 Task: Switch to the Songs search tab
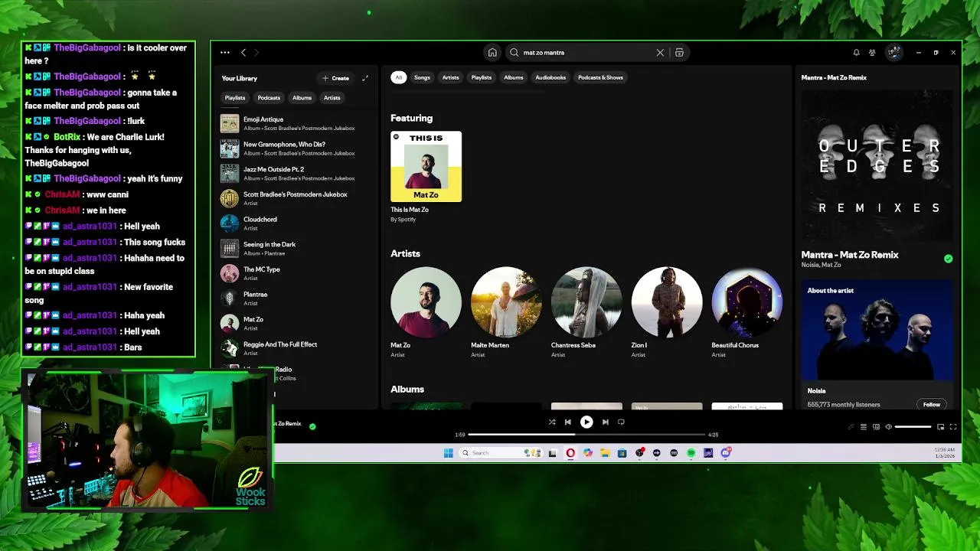point(422,77)
